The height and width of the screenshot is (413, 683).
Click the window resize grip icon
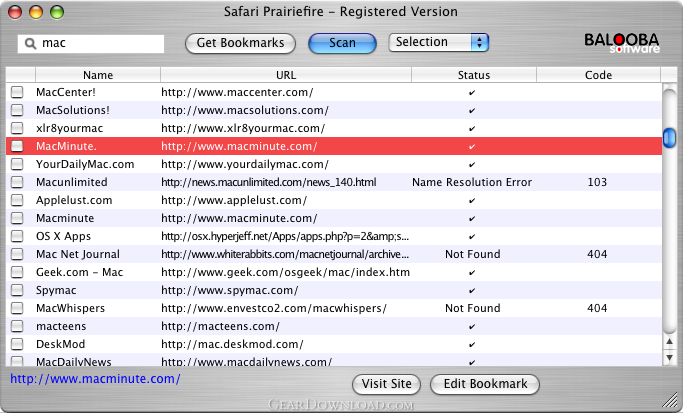pos(670,399)
